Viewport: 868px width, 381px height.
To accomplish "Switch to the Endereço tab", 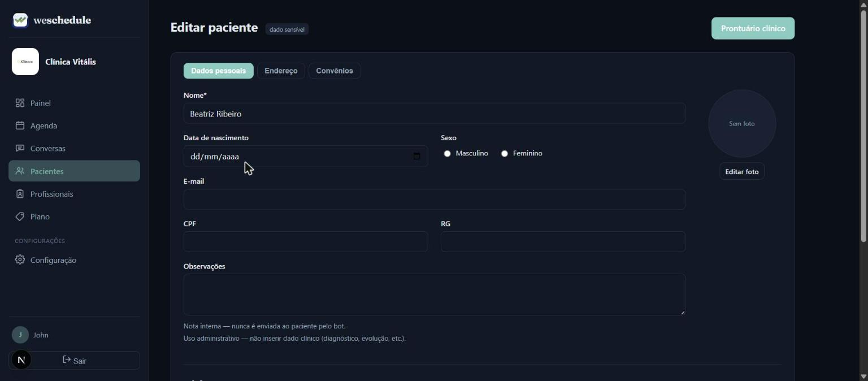I will click(281, 71).
